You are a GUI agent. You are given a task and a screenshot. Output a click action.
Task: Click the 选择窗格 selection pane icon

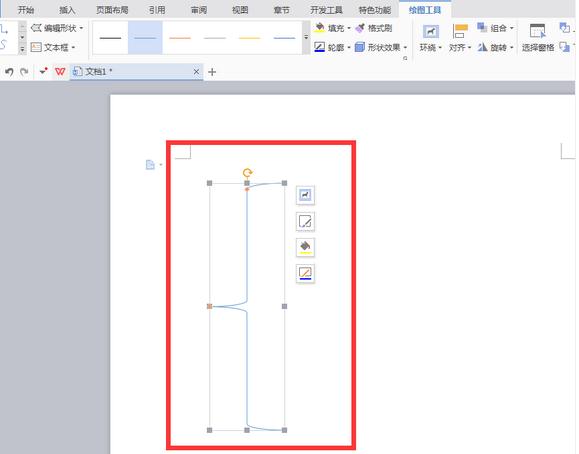tap(538, 38)
